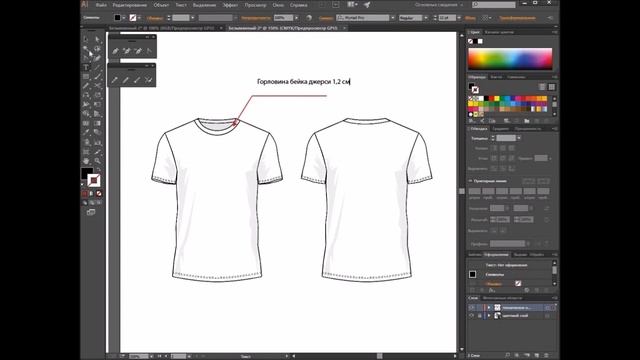Expand the цветовой слой layer
The image size is (640, 360).
(489, 316)
